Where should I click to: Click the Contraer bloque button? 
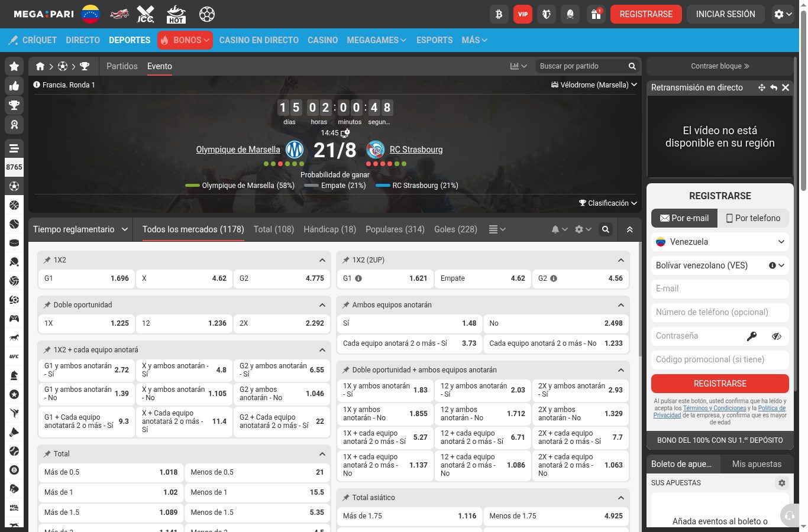(x=720, y=66)
